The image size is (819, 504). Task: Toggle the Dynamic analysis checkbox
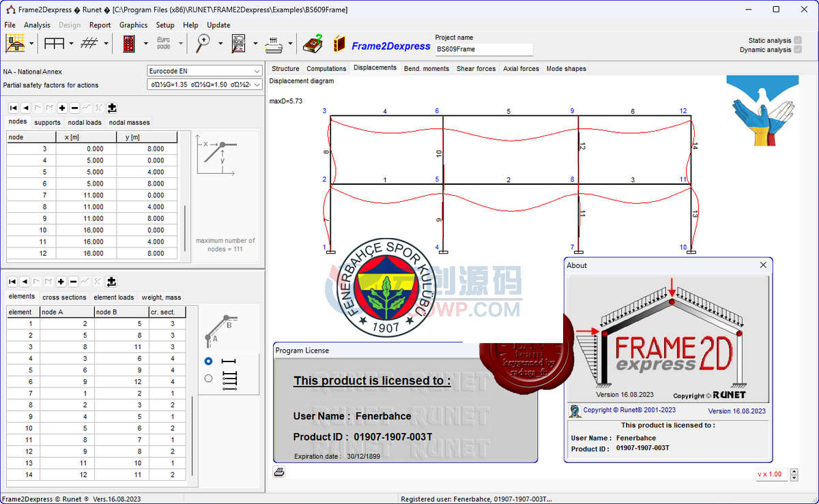(798, 50)
